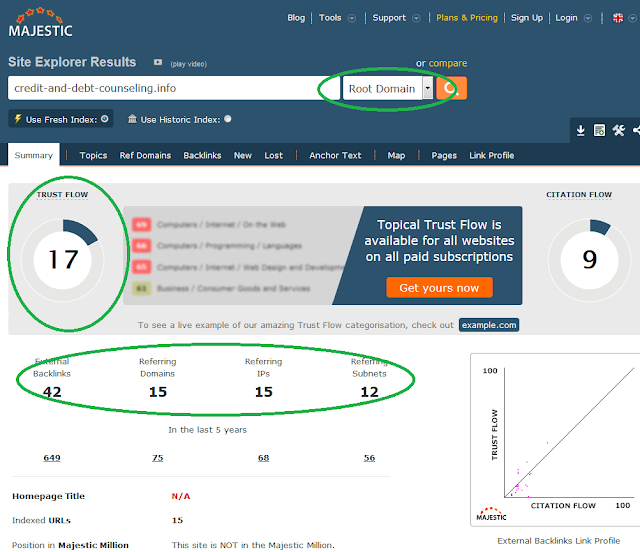Click the domain search input field
640x552 pixels.
point(173,88)
